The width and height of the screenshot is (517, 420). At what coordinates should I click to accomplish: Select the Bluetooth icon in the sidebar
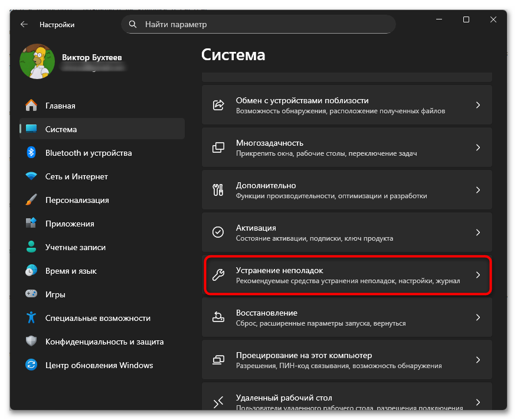point(31,152)
